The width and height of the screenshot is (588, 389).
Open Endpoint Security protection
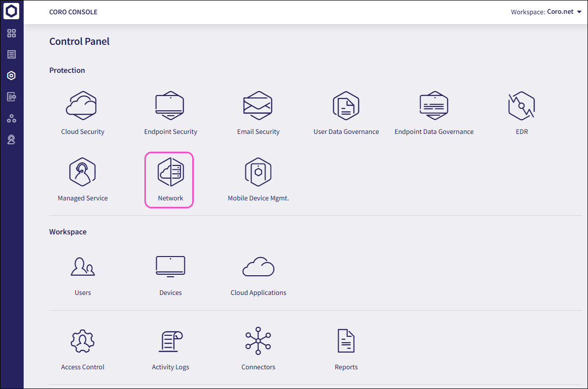click(170, 105)
